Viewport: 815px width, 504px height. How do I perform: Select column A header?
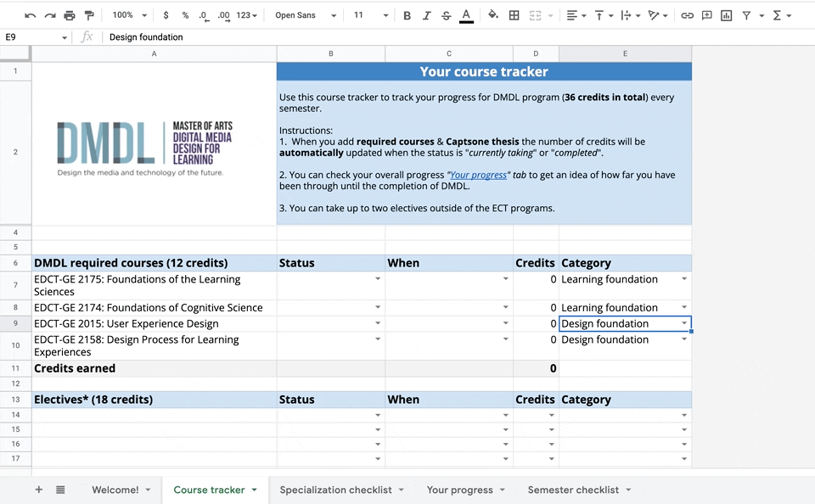pyautogui.click(x=154, y=53)
